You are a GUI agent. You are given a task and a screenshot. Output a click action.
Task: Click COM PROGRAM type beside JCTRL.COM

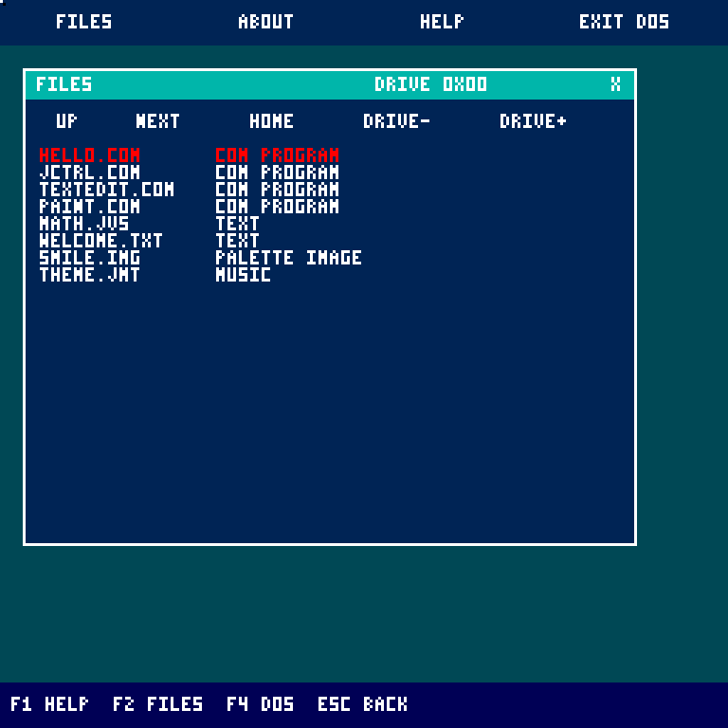click(x=277, y=173)
